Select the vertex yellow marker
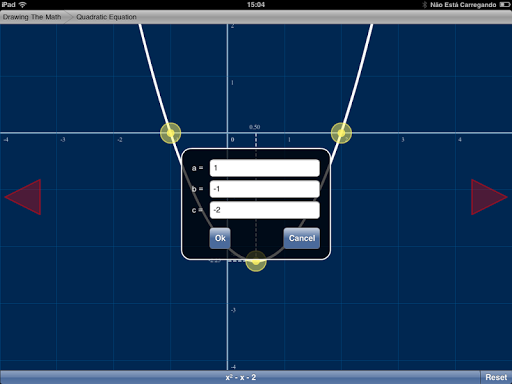The image size is (512, 384). (256, 261)
